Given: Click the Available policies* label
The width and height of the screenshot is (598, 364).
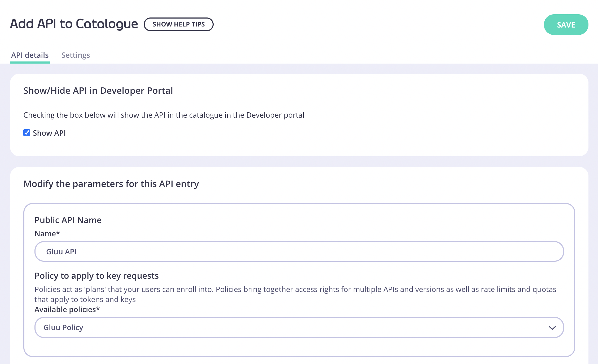Looking at the screenshot, I should coord(67,309).
